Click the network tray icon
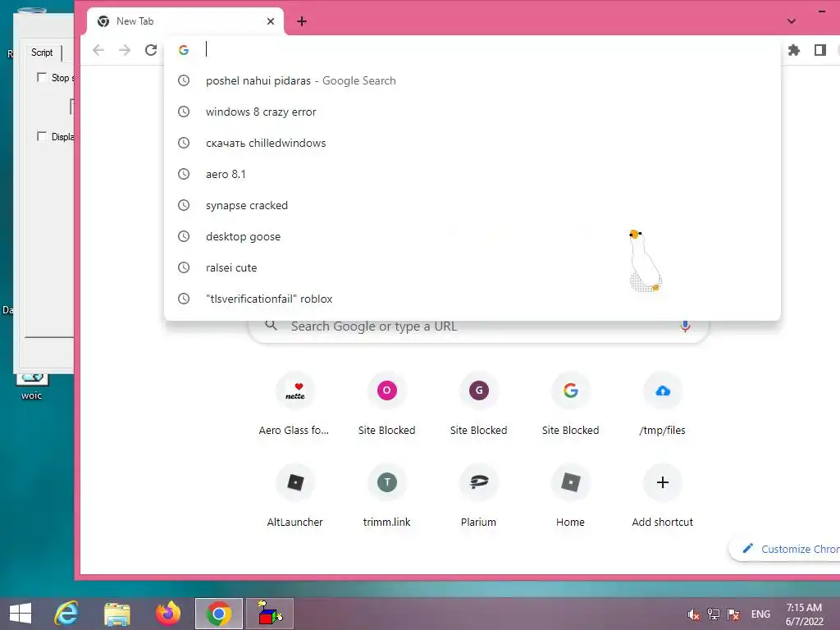 pos(714,614)
